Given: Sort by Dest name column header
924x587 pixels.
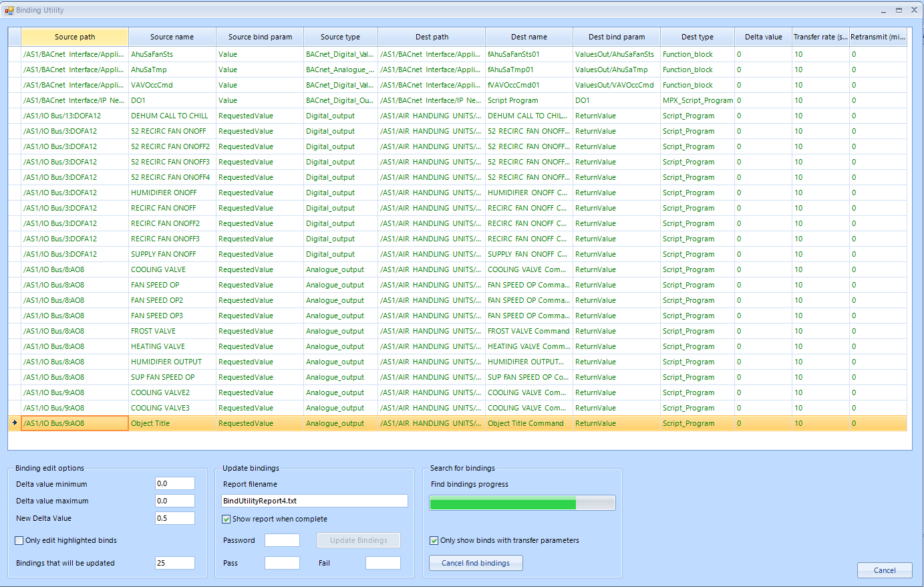Looking at the screenshot, I should (528, 37).
